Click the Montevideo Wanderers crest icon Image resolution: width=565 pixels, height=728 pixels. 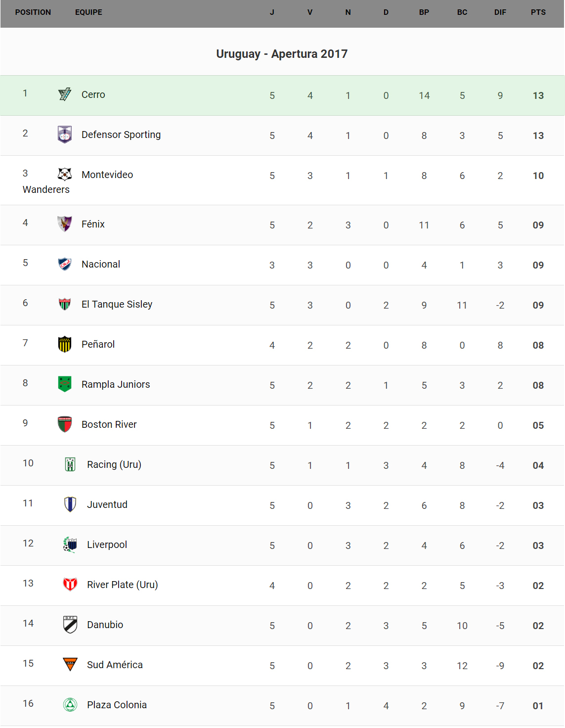click(65, 174)
